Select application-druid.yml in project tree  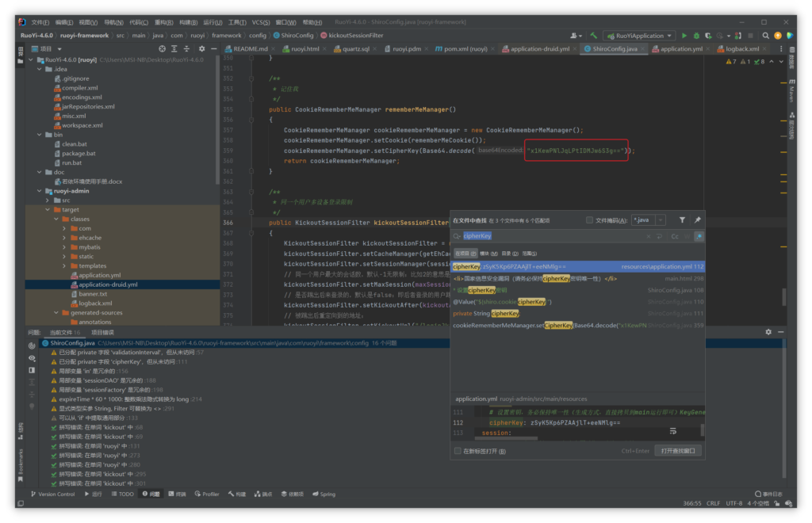(x=108, y=284)
